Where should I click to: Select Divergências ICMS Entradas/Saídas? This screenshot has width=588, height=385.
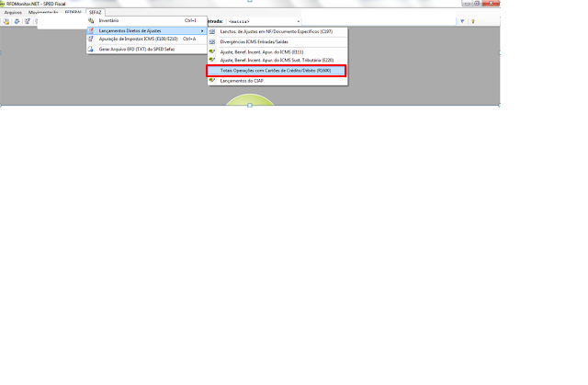tap(277, 42)
